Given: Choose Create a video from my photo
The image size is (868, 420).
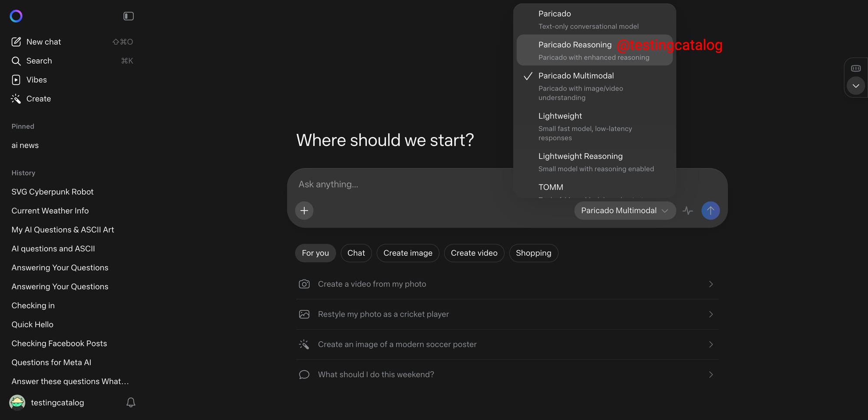Looking at the screenshot, I should 507,284.
